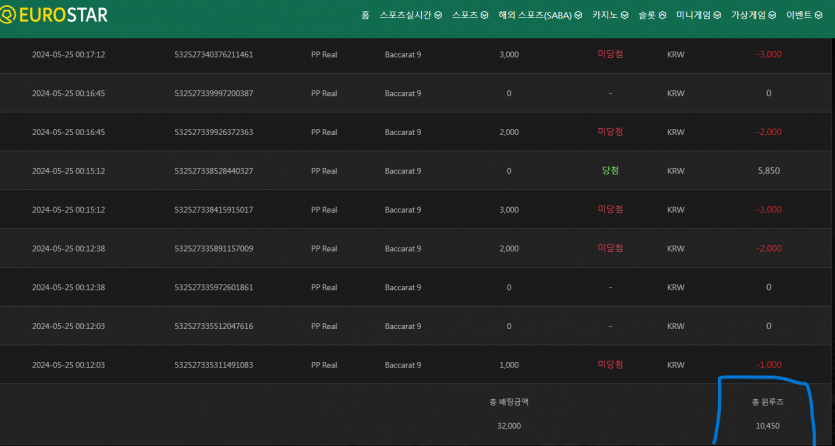The image size is (835, 446).
Task: Click PP Real in the 00:17:12 row
Action: tap(324, 54)
